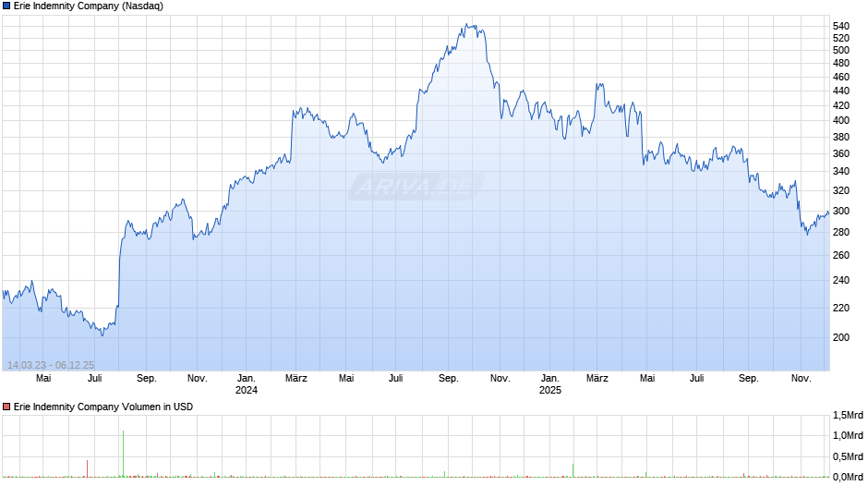Screen dimensions: 868x486
Task: Click the 400 price axis label
Action: 841,120
